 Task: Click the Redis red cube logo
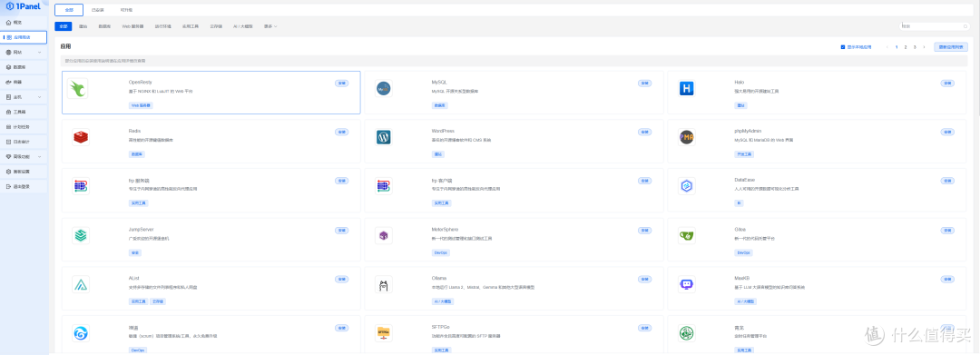point(80,137)
